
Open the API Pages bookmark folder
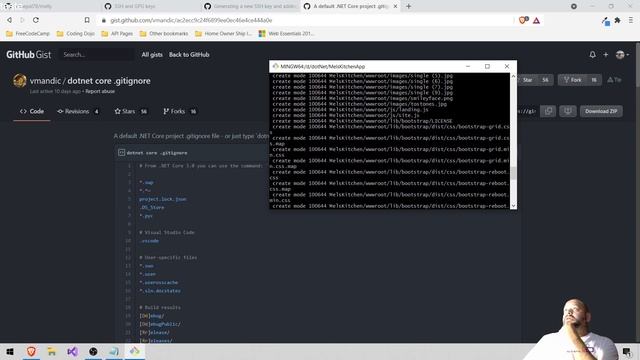117,33
